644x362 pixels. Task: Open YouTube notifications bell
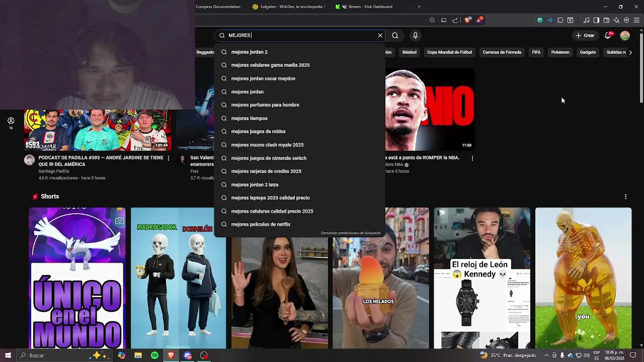click(x=608, y=35)
